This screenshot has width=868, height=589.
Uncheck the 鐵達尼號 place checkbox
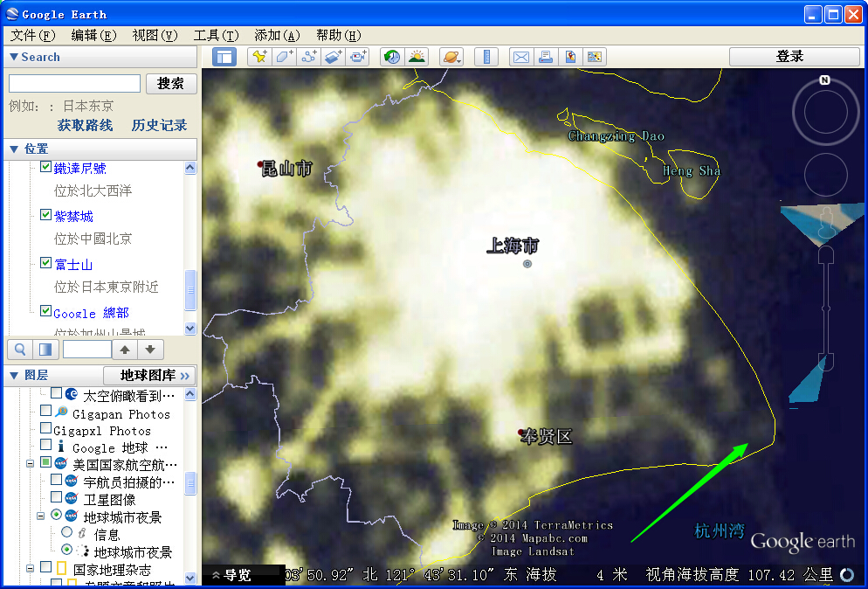(46, 166)
